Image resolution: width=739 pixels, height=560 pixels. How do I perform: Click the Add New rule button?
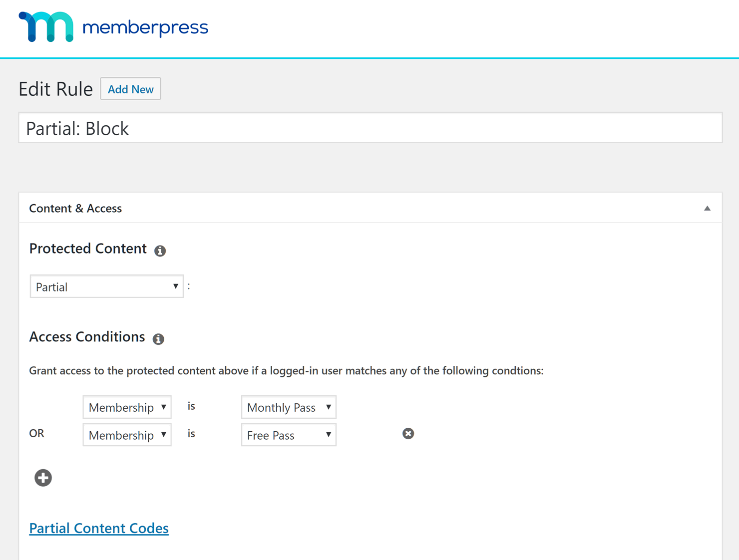(x=130, y=89)
